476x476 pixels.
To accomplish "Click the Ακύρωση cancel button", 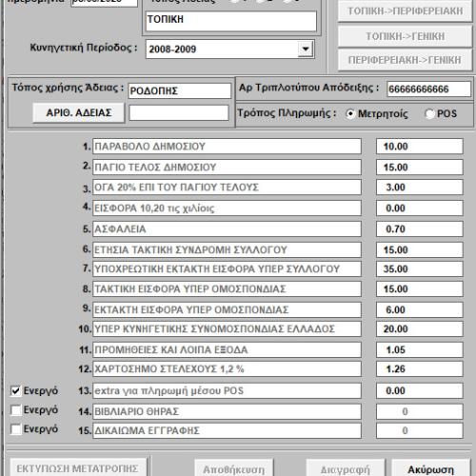I will pos(431,468).
